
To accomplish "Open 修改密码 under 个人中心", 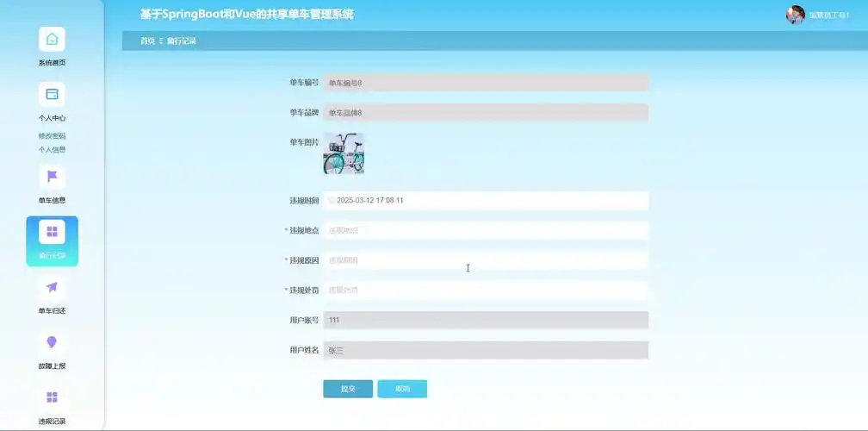I will coord(52,135).
